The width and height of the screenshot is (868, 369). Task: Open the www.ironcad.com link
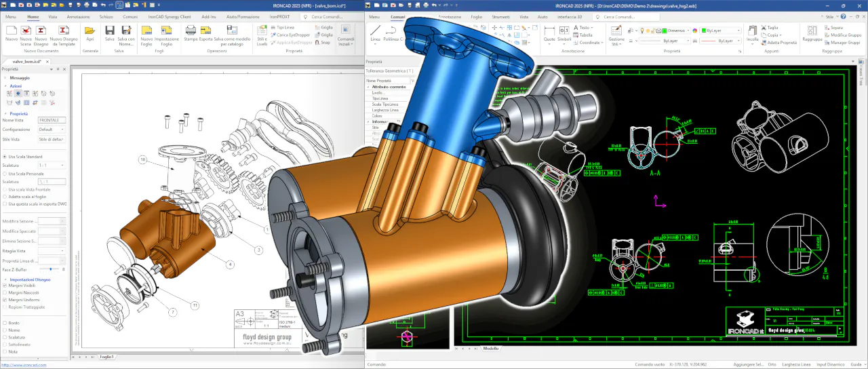click(24, 365)
